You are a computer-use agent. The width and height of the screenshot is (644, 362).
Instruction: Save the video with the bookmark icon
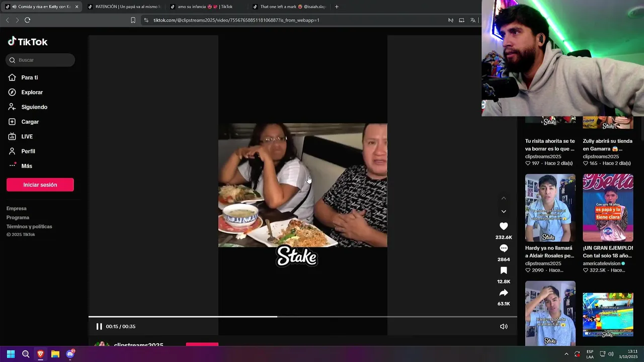504,270
